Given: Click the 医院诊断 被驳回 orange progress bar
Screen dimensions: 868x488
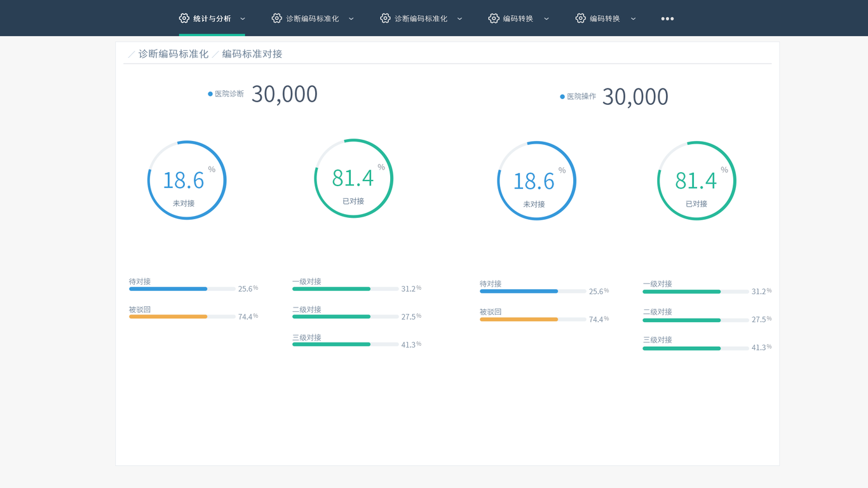Looking at the screenshot, I should (182, 316).
